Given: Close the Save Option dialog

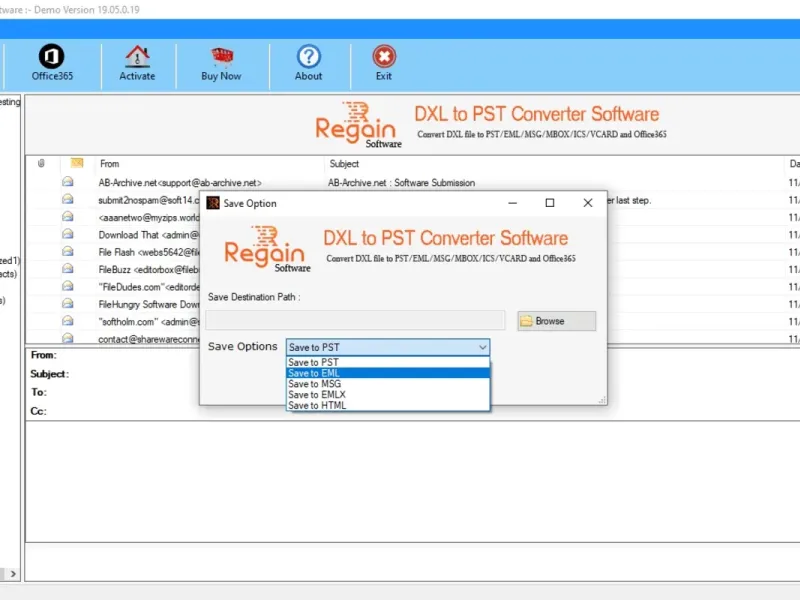Looking at the screenshot, I should [x=588, y=203].
